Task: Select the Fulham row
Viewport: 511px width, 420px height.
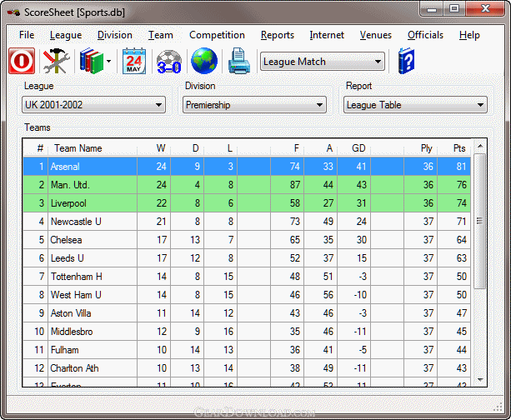Action: tap(247, 350)
